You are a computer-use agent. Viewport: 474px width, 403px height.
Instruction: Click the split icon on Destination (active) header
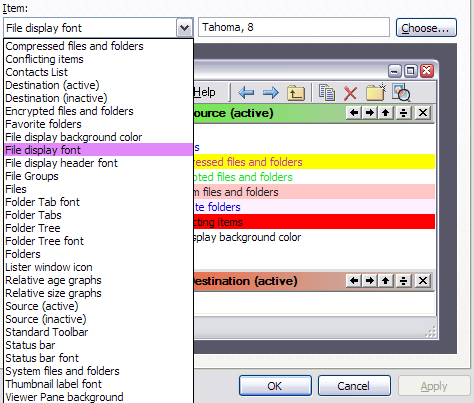[x=403, y=281]
